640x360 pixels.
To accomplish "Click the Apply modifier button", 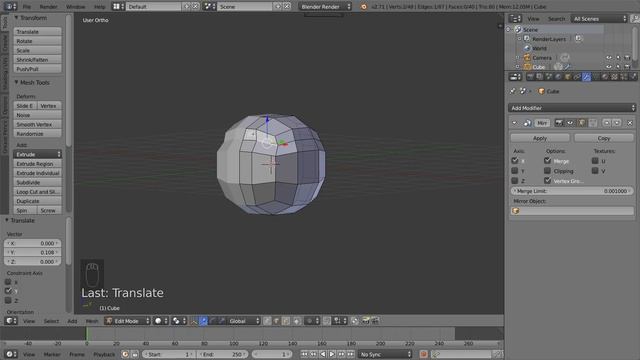I will (540, 138).
